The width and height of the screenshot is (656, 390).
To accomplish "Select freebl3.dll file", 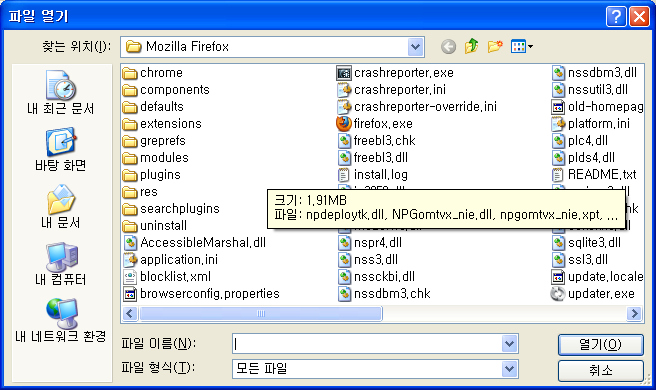I will (x=372, y=158).
